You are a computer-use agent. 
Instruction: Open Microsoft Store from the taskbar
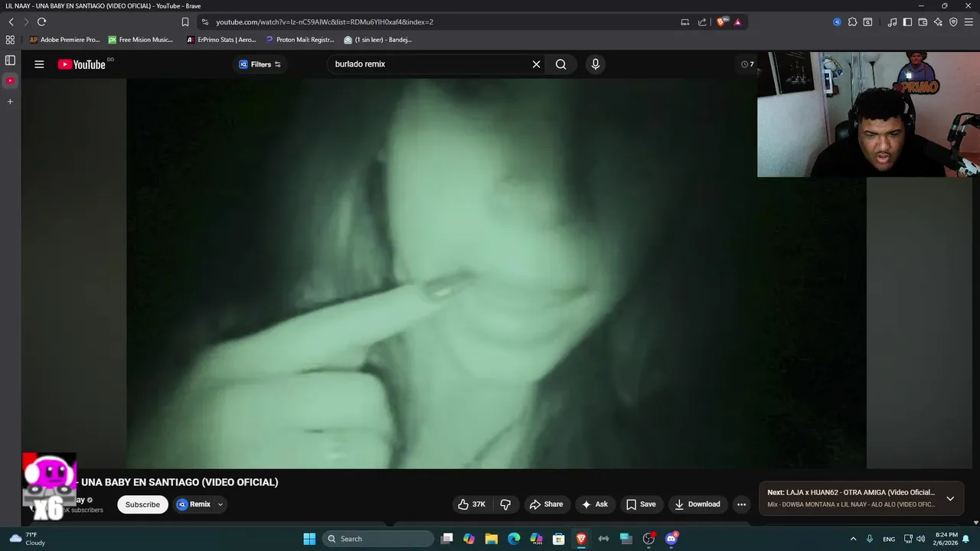pyautogui.click(x=559, y=539)
